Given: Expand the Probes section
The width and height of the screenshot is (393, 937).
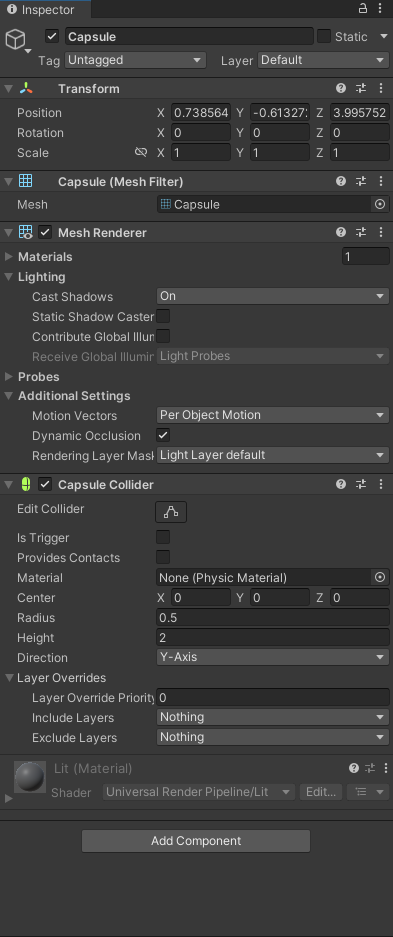Looking at the screenshot, I should tap(38, 377).
